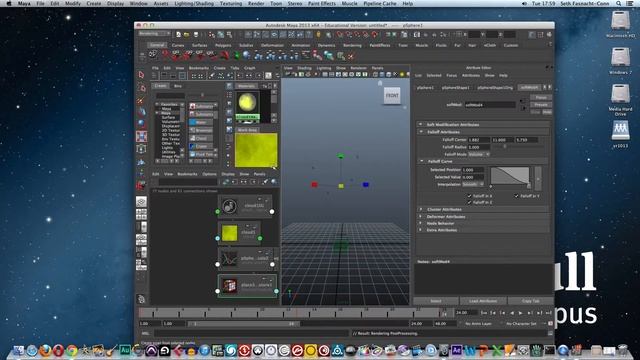This screenshot has width=640, height=360.
Task: Click the single-pane layout icon in the left sidebar
Action: click(x=141, y=202)
